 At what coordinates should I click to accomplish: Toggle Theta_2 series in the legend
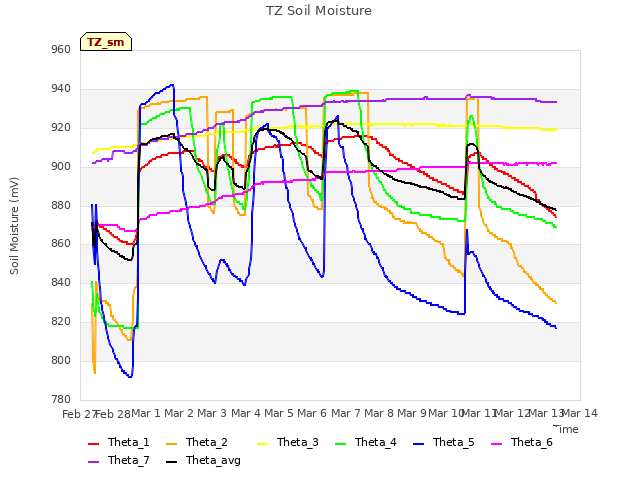pyautogui.click(x=197, y=442)
